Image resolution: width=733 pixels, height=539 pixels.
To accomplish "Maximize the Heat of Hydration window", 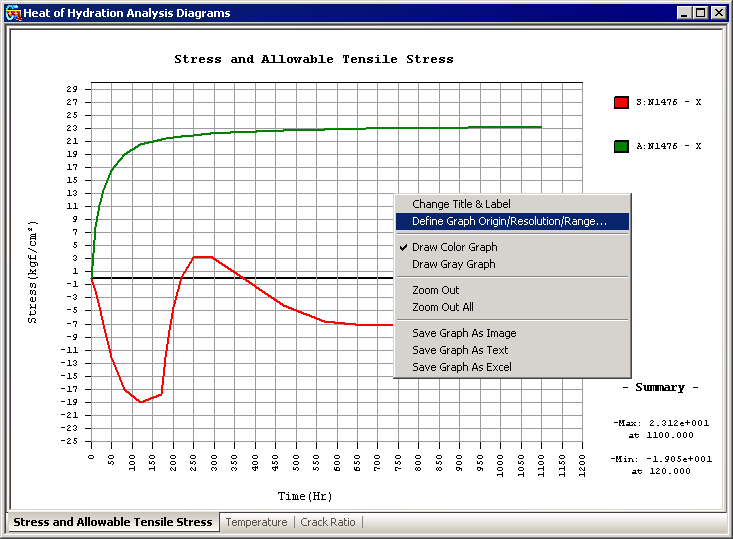I will tap(700, 13).
